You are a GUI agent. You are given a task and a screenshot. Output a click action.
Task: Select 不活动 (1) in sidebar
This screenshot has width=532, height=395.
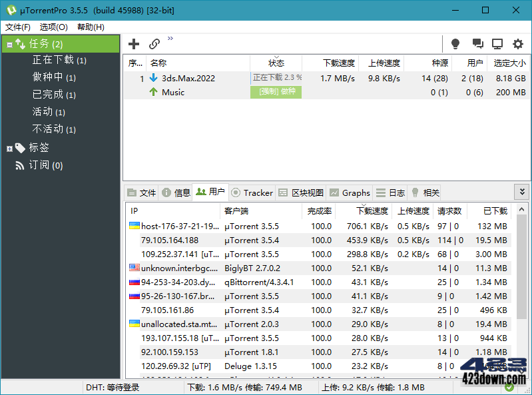[54, 129]
